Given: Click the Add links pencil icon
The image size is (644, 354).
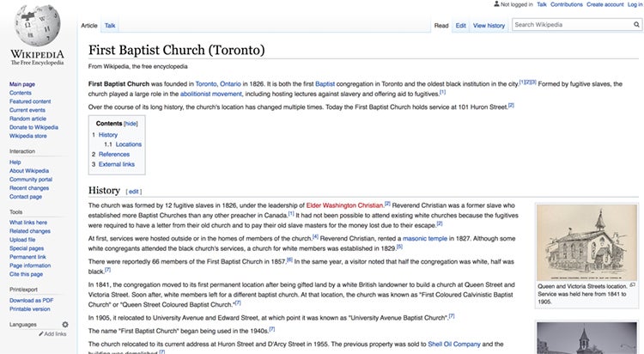Looking at the screenshot, I should [38, 333].
